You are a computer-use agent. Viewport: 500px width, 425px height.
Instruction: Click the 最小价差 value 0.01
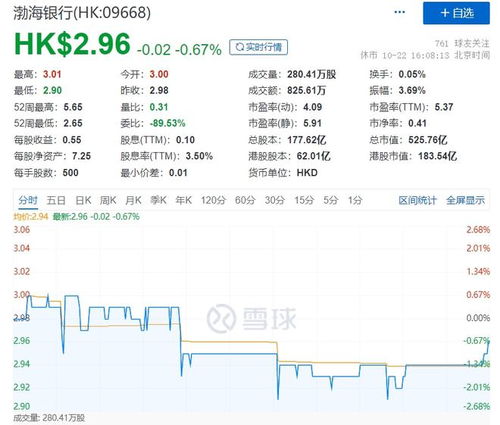(x=178, y=173)
